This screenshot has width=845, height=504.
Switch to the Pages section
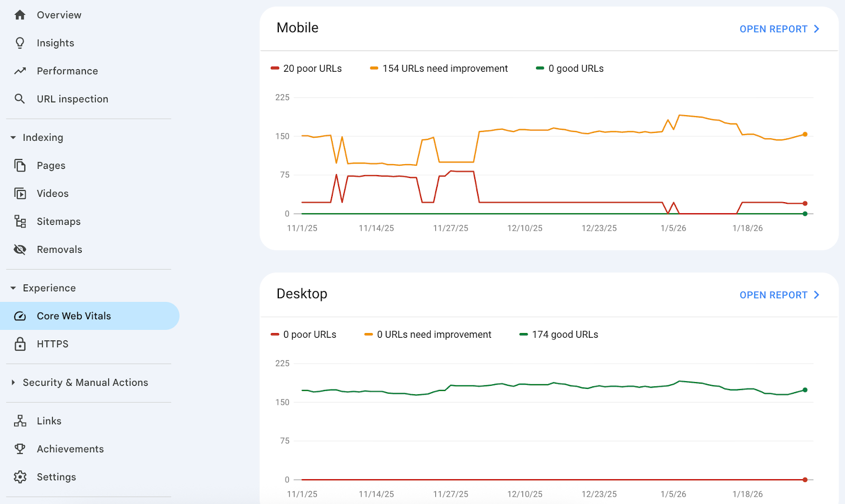[x=51, y=165]
